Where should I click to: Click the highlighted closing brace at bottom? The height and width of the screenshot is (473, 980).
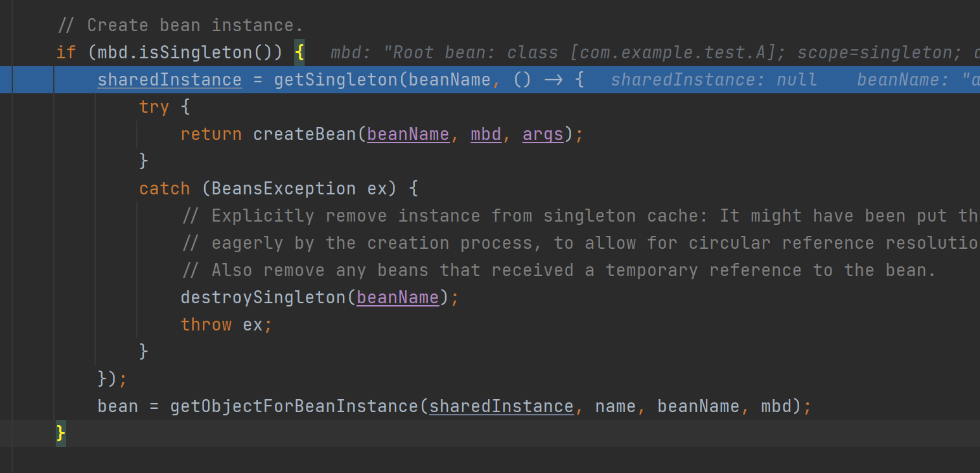click(61, 433)
